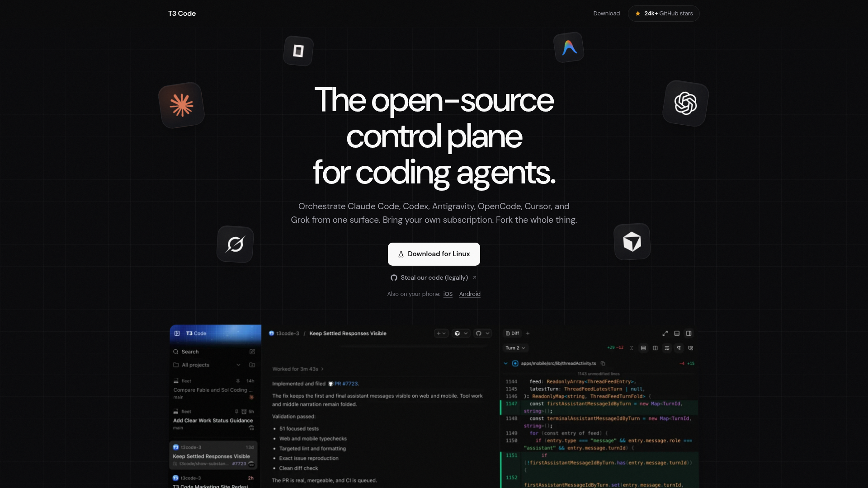Expand the Worked for 3m 43s section
This screenshot has width=868, height=488.
298,369
